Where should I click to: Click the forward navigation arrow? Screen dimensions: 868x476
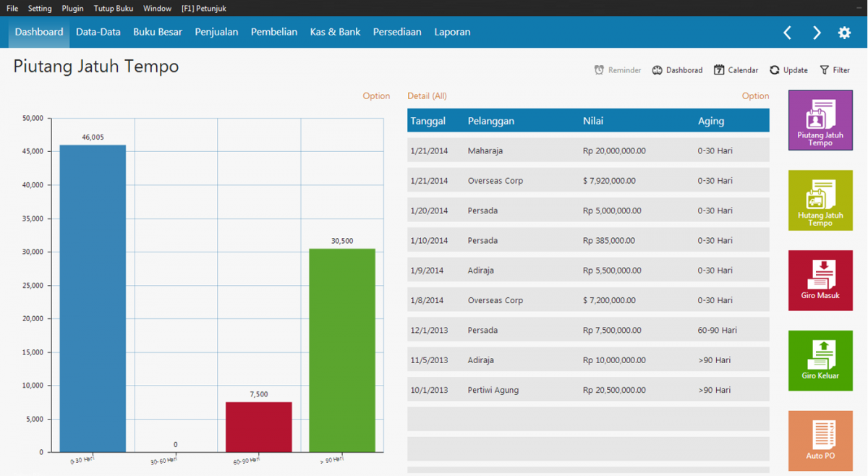click(817, 32)
